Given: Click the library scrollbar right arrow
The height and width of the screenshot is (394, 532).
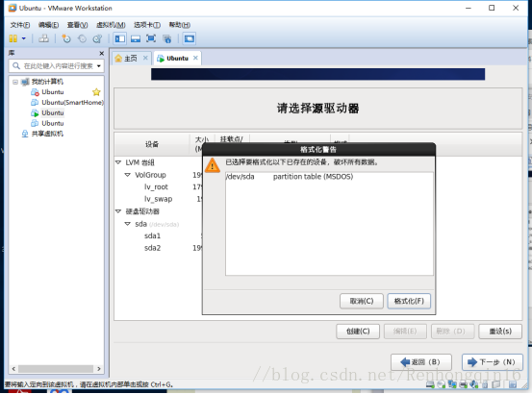Looking at the screenshot, I should pos(99,369).
